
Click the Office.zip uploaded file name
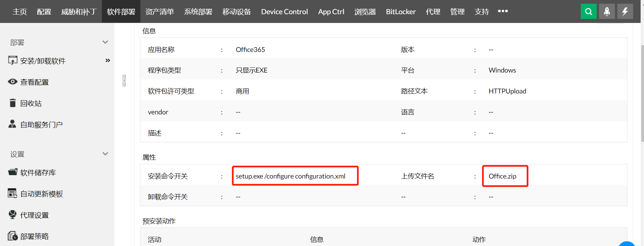point(502,176)
